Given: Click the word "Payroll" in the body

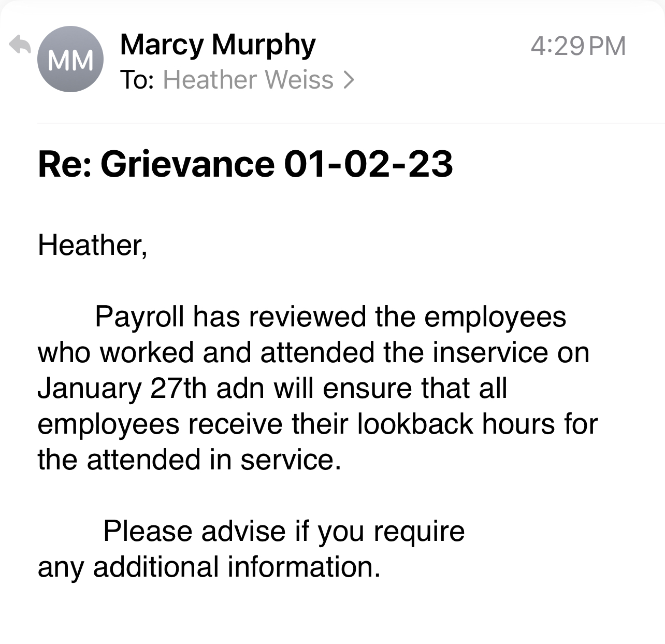Looking at the screenshot, I should pyautogui.click(x=139, y=316).
